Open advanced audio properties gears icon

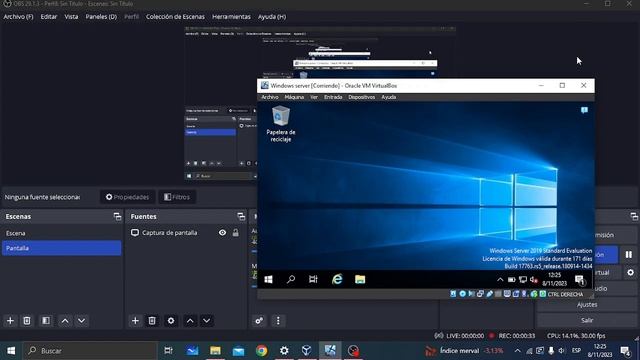259,321
